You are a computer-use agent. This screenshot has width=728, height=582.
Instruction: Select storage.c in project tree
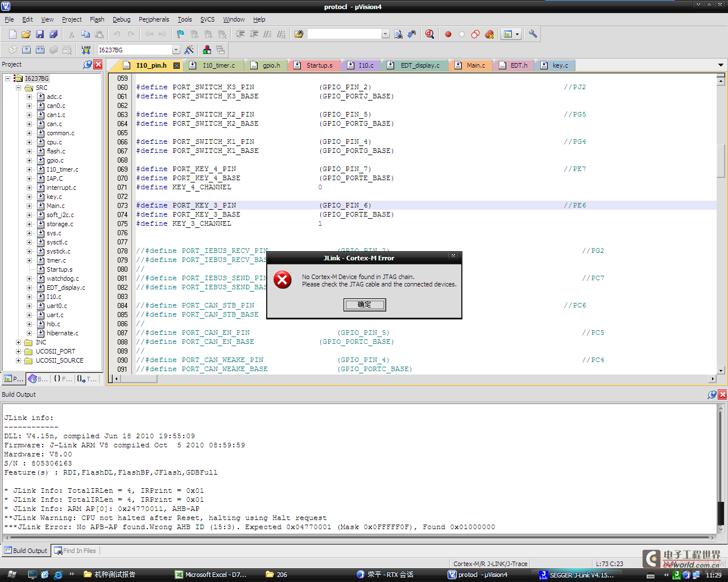coord(59,224)
